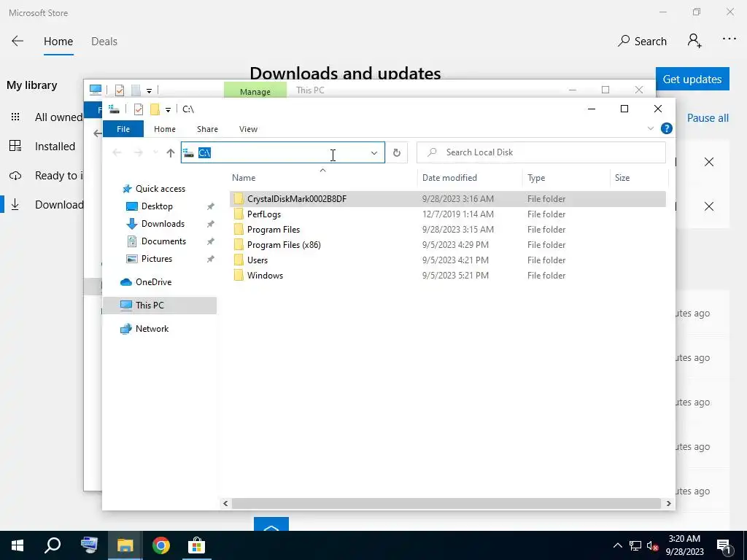Viewport: 747px width, 560px height.
Task: Click the pin icon beside Pictures
Action: point(210,259)
